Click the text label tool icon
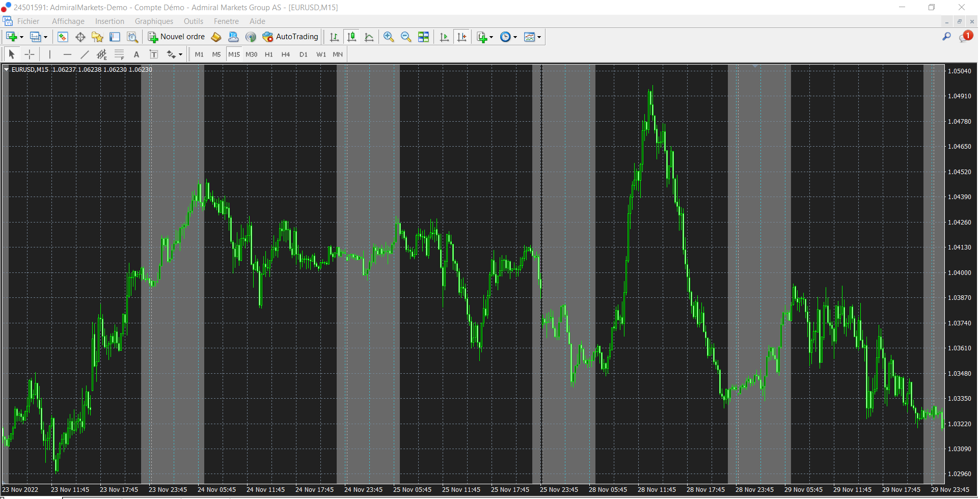 point(154,54)
